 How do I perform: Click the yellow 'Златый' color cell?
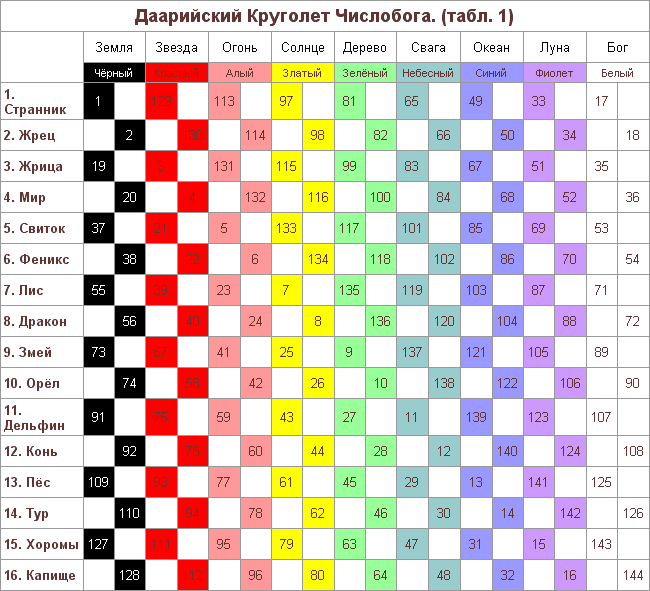pos(303,73)
